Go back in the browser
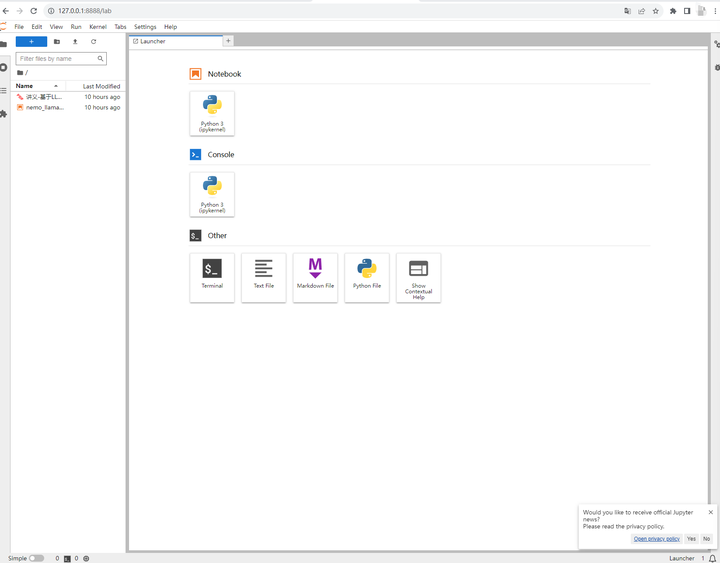The height and width of the screenshot is (563, 720). click(6, 11)
